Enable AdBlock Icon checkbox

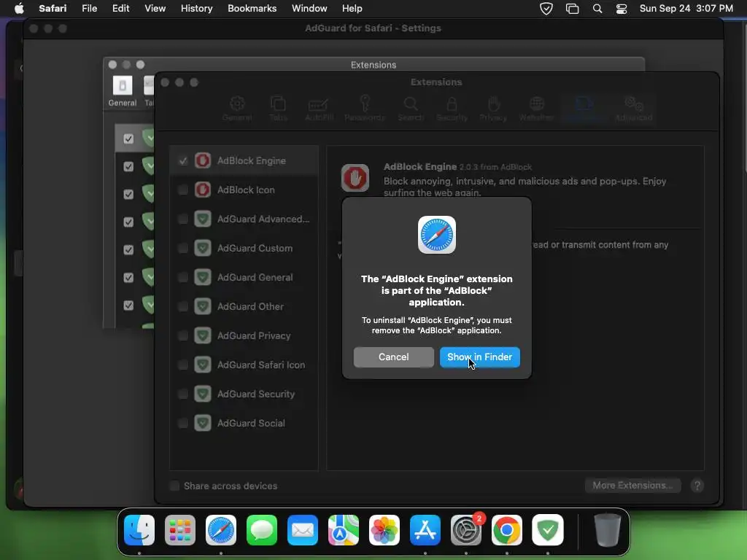tap(183, 190)
